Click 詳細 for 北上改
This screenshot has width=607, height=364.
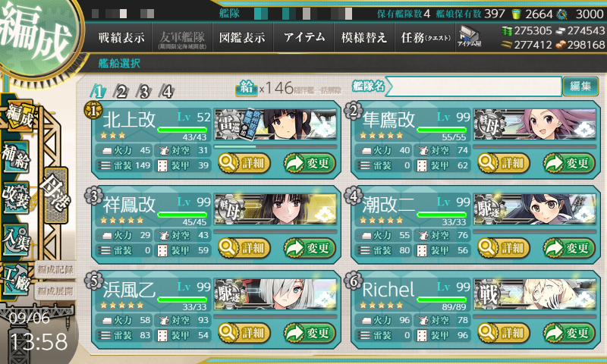click(x=244, y=163)
